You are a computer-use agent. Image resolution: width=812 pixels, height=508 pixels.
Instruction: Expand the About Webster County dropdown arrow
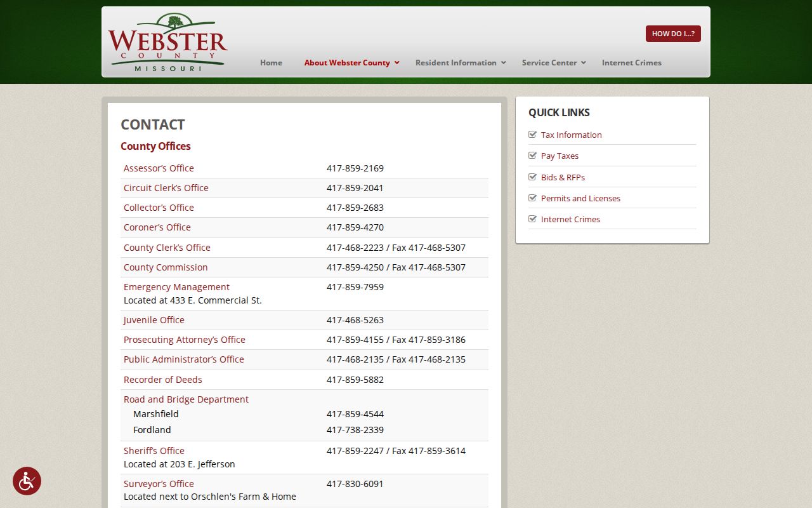pyautogui.click(x=397, y=62)
